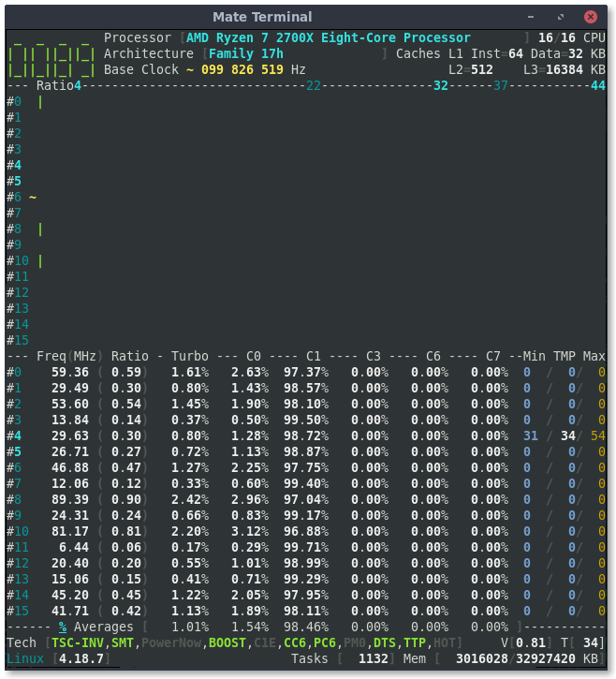The width and height of the screenshot is (616, 679).
Task: Click ratio marker 44 on scale
Action: coord(598,86)
